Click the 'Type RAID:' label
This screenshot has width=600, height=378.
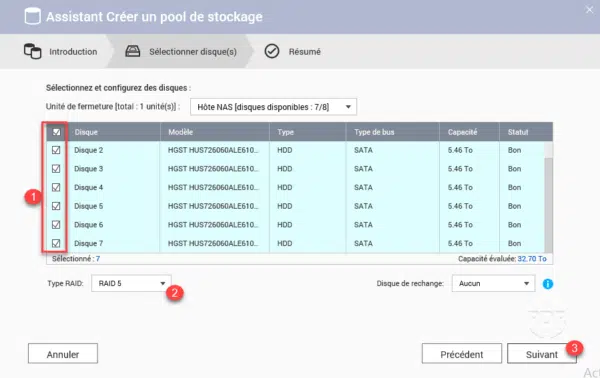(65, 284)
